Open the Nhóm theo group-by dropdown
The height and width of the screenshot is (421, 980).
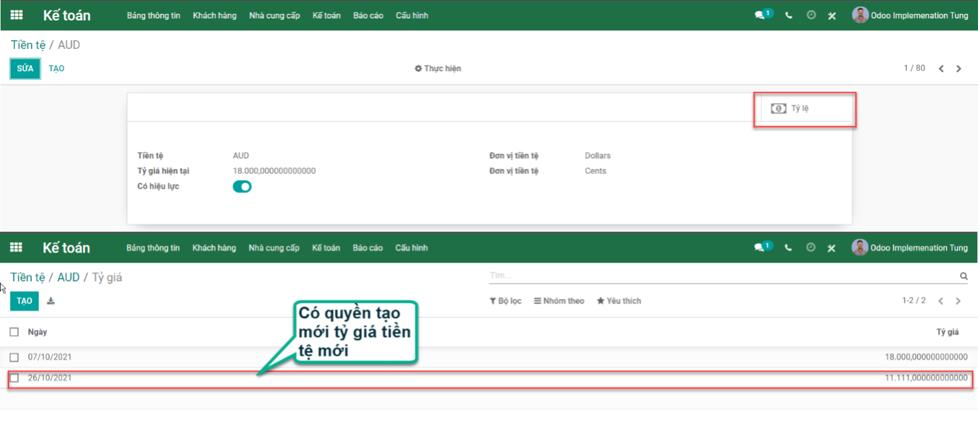[x=559, y=301]
